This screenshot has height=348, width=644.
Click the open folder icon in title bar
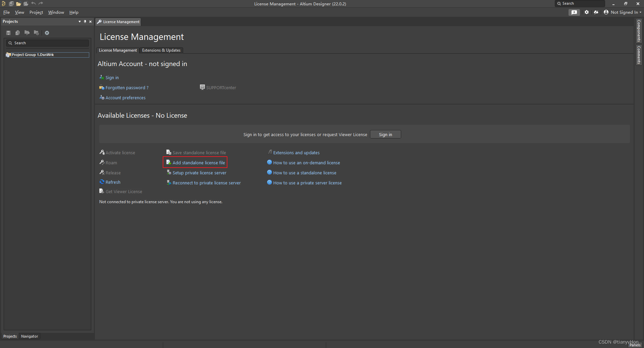click(x=18, y=4)
